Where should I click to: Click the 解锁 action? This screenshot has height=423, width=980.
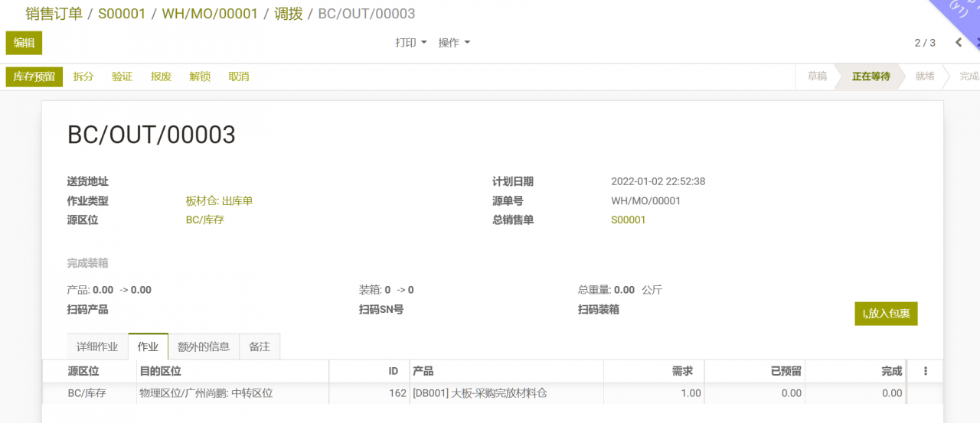pos(200,76)
